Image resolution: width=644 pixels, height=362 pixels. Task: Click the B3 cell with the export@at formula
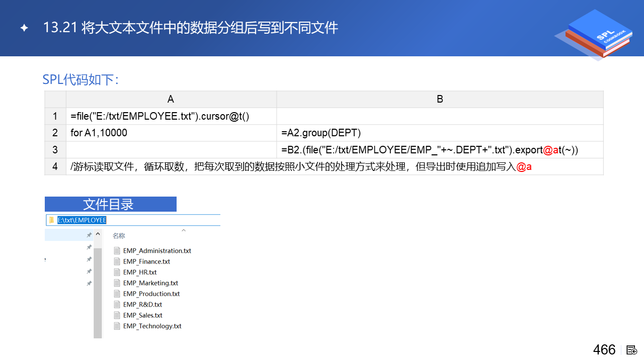coord(440,150)
